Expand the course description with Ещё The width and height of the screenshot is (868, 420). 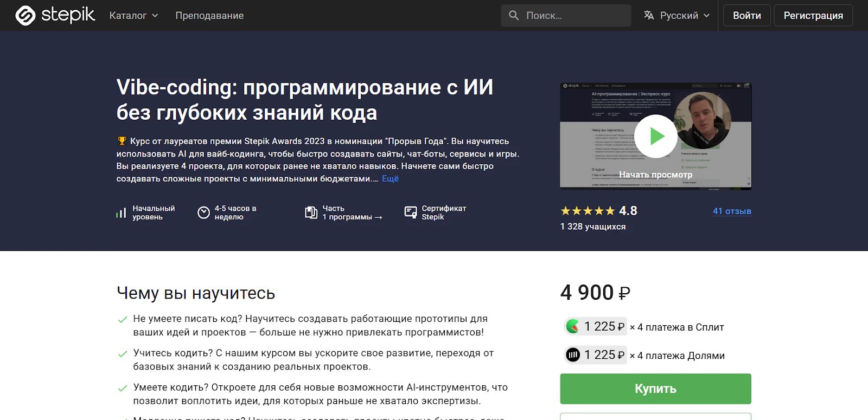tap(390, 179)
